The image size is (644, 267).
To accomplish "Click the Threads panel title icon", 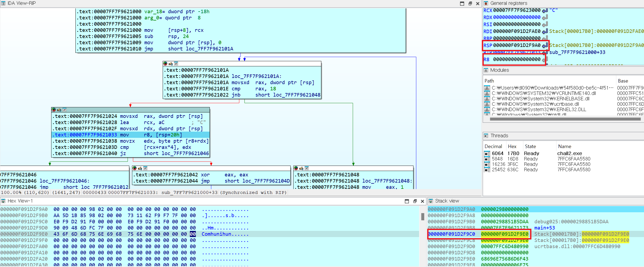I will pyautogui.click(x=486, y=136).
